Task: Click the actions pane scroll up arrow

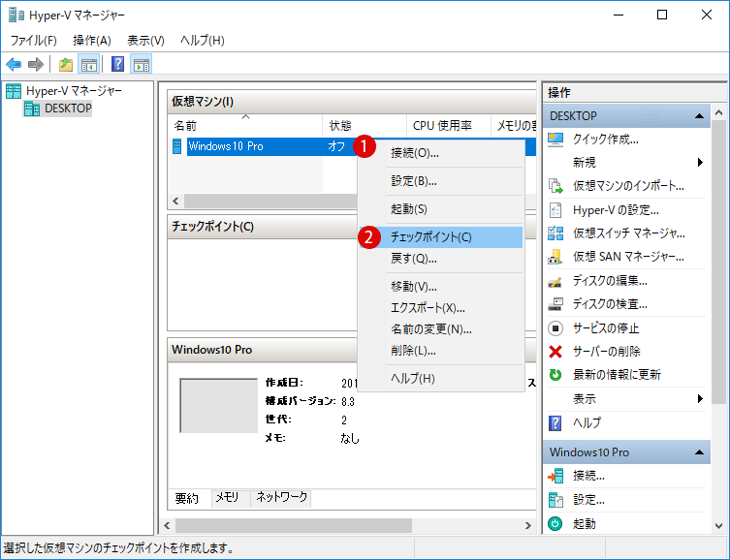Action: [718, 113]
